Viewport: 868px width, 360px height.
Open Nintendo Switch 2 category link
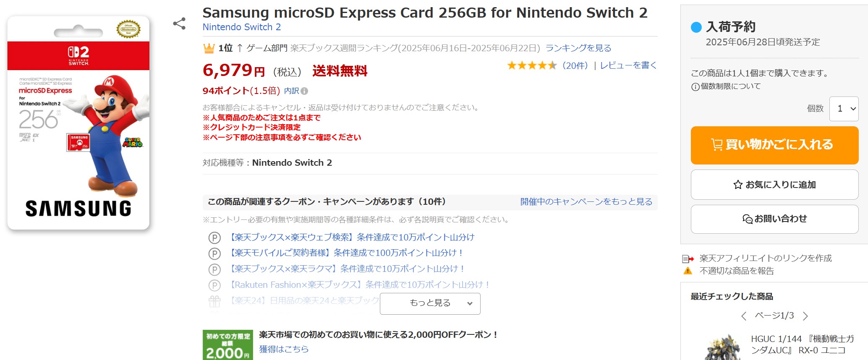tap(241, 27)
